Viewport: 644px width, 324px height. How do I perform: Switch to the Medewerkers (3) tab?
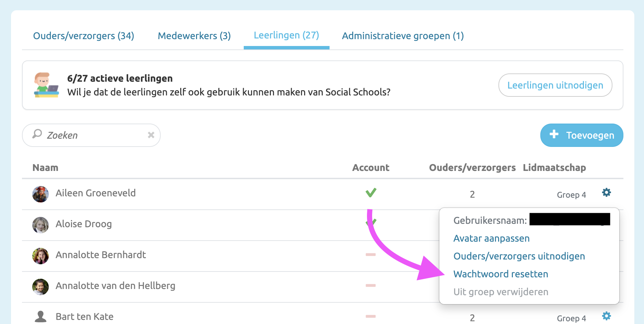point(194,36)
